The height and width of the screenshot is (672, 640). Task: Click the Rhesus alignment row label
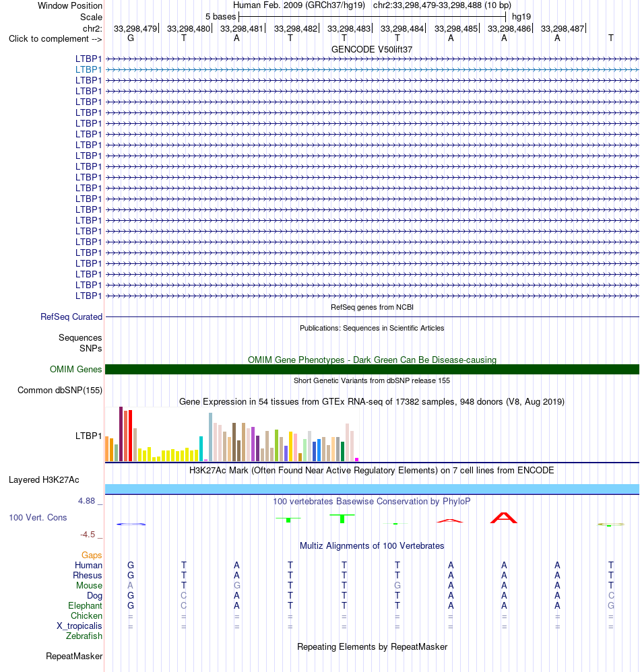(x=88, y=575)
